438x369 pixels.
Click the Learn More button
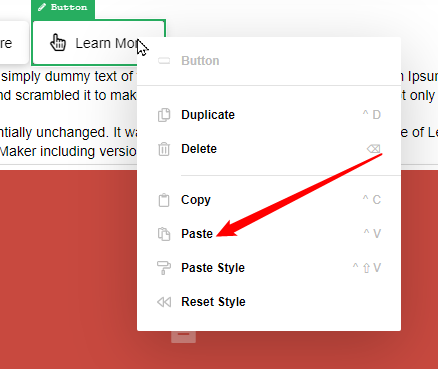(99, 43)
